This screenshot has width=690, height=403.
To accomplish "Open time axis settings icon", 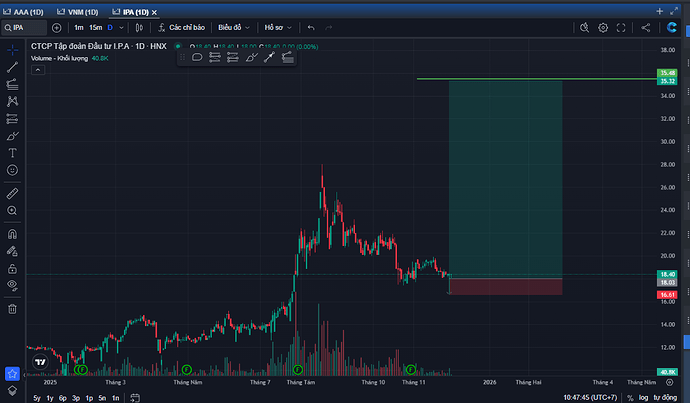I will 669,382.
